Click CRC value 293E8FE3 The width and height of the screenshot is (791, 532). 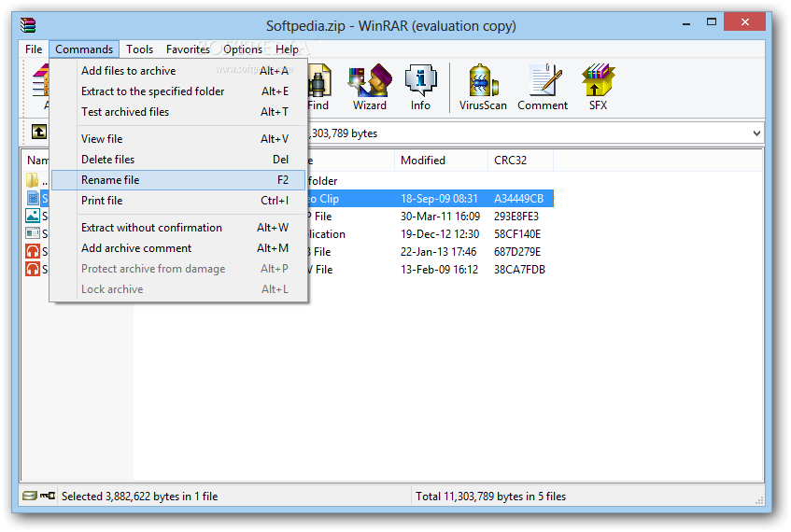pyautogui.click(x=516, y=217)
